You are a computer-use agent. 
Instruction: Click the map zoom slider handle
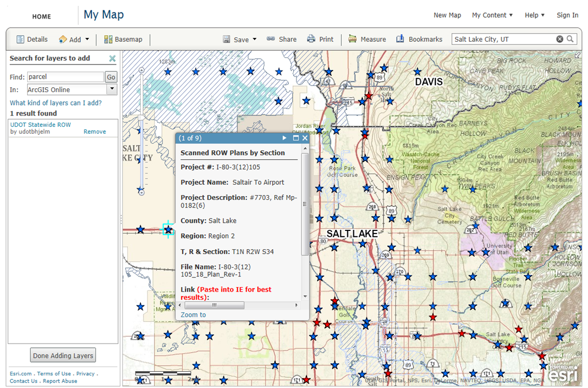[x=141, y=118]
